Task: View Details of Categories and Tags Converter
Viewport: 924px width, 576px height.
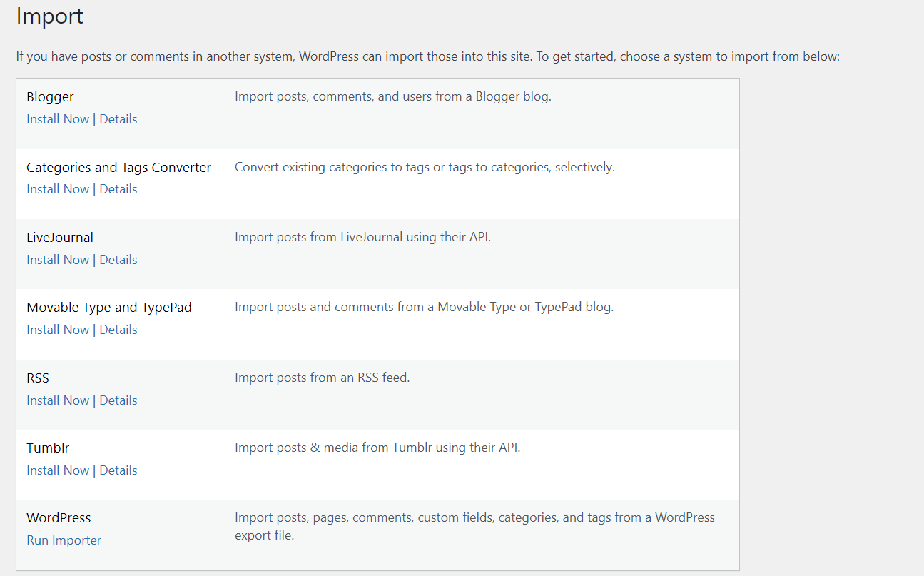Action: coord(118,188)
